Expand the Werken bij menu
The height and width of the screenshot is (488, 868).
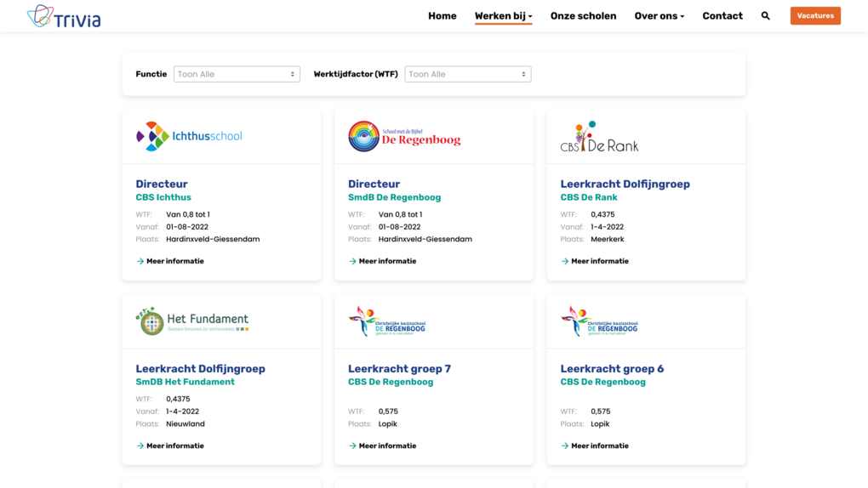(x=503, y=16)
